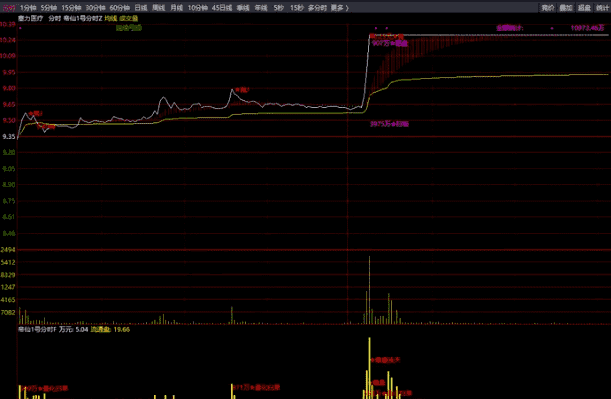Open the 月线 monthly chart
The width and height of the screenshot is (611, 399).
(x=177, y=8)
